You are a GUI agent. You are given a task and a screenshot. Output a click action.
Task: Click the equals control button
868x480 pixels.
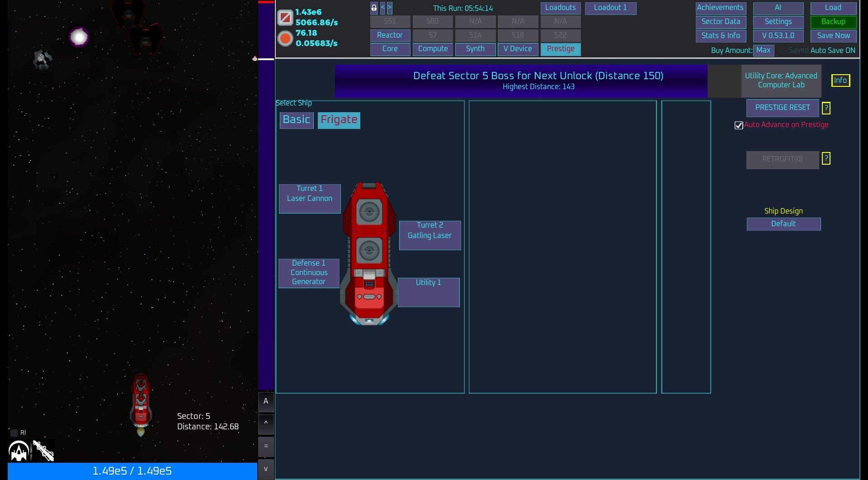point(266,446)
